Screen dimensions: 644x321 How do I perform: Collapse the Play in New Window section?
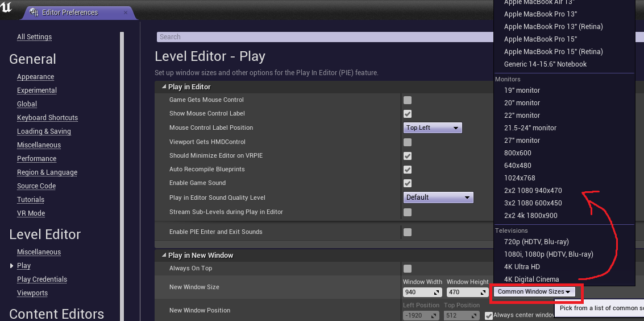coord(164,255)
